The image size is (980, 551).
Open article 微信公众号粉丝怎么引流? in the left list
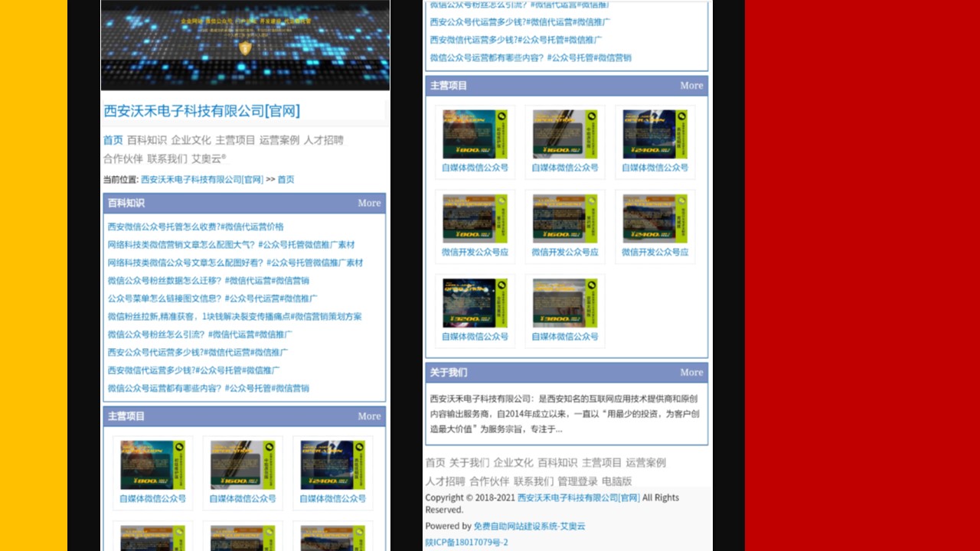pyautogui.click(x=200, y=334)
